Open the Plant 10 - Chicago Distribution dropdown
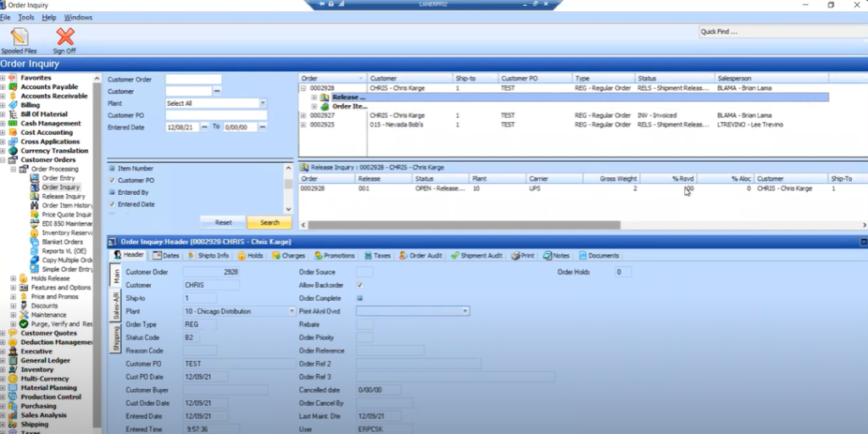The image size is (868, 434). 292,312
